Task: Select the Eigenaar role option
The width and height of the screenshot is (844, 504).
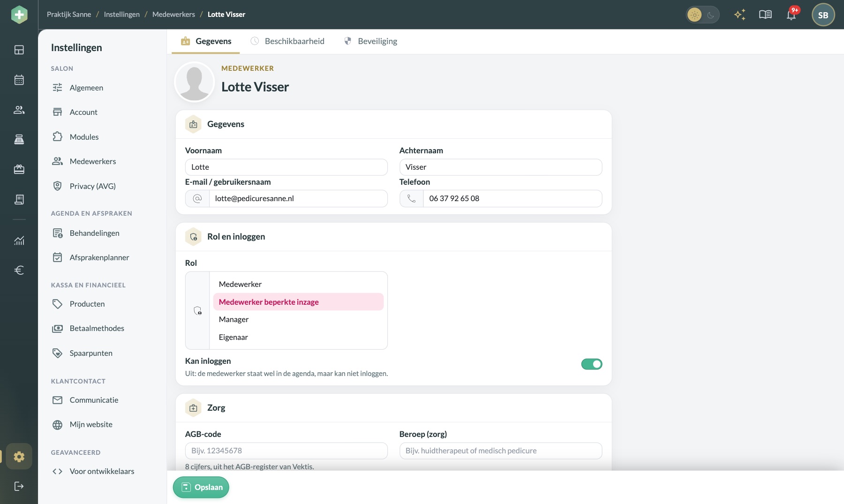Action: tap(298, 337)
